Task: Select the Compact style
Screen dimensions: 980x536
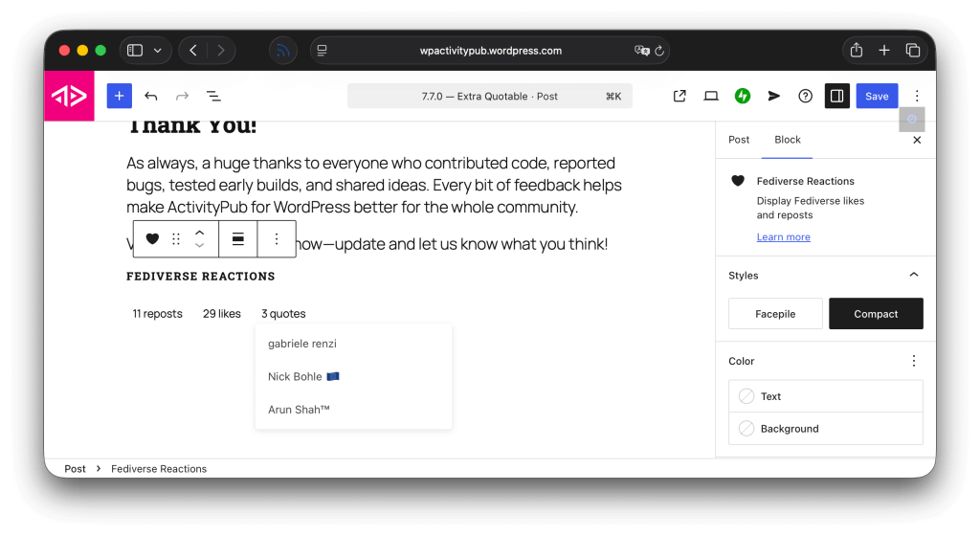Action: 876,314
